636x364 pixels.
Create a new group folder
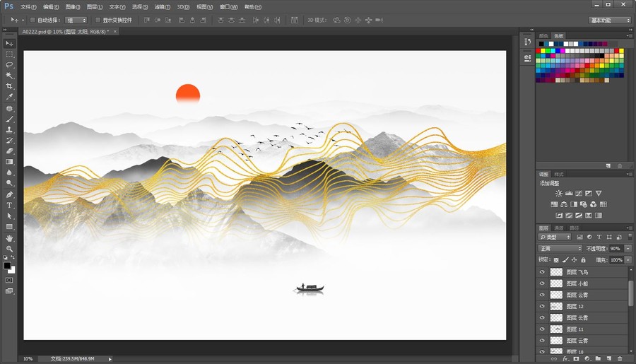598,359
